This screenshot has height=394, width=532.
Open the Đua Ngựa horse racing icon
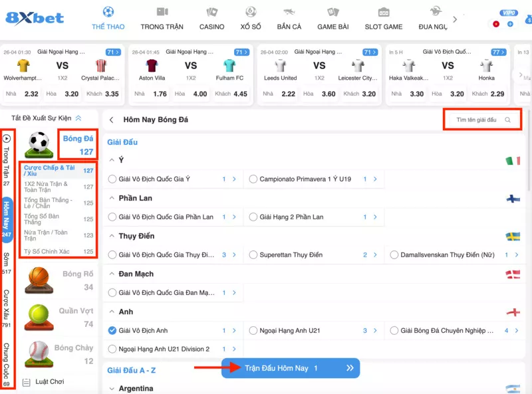[x=436, y=11]
